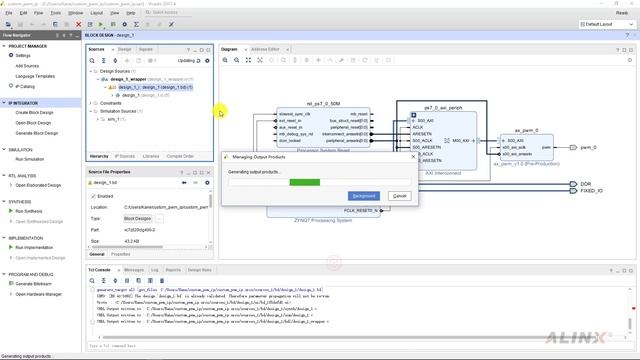Click the open project icon in main toolbar
The image size is (640, 360).
click(8, 24)
